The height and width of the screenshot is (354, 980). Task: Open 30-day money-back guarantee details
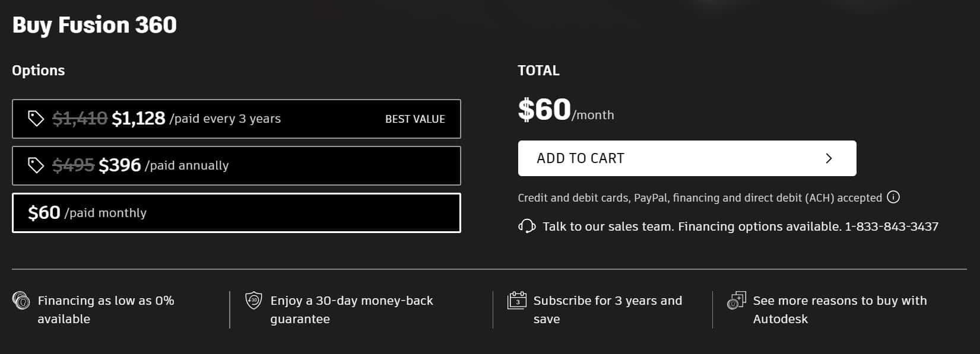pyautogui.click(x=351, y=310)
